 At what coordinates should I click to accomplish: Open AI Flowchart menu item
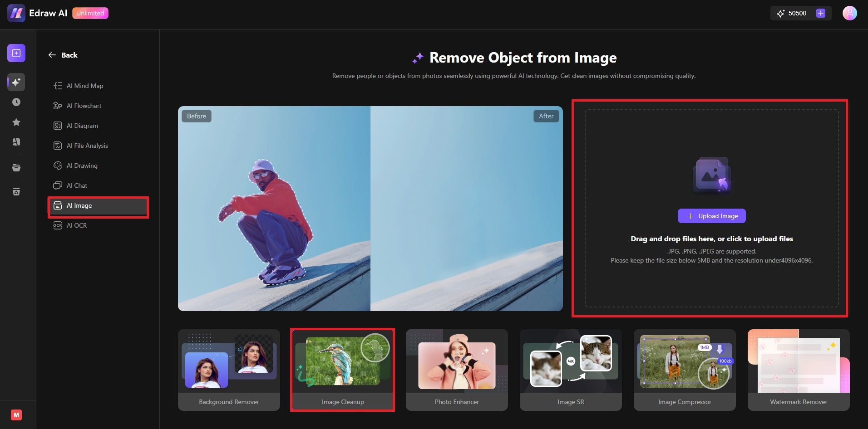(x=98, y=106)
